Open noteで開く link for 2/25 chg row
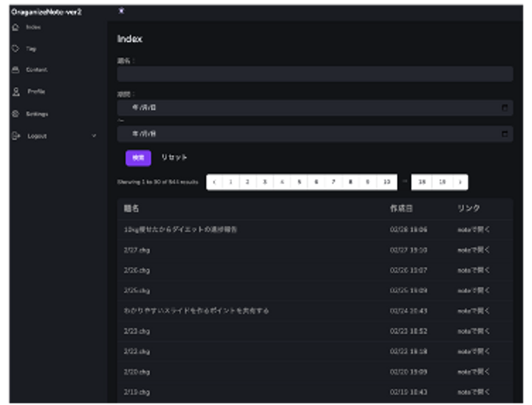Image resolution: width=532 pixels, height=405 pixels. click(x=474, y=290)
